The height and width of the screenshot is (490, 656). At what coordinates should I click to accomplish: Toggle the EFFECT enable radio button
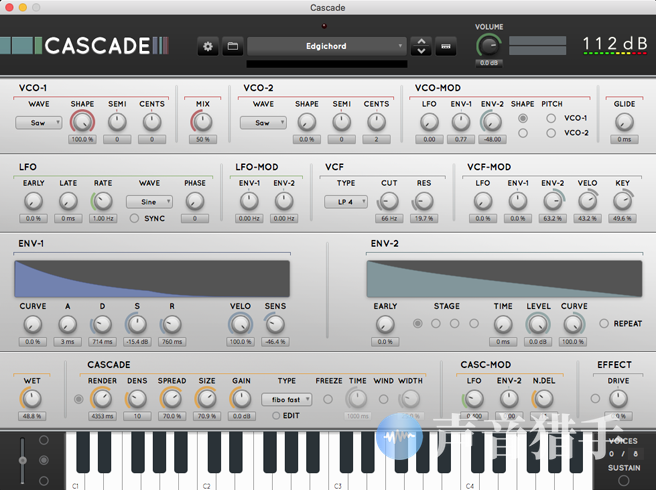tap(595, 399)
